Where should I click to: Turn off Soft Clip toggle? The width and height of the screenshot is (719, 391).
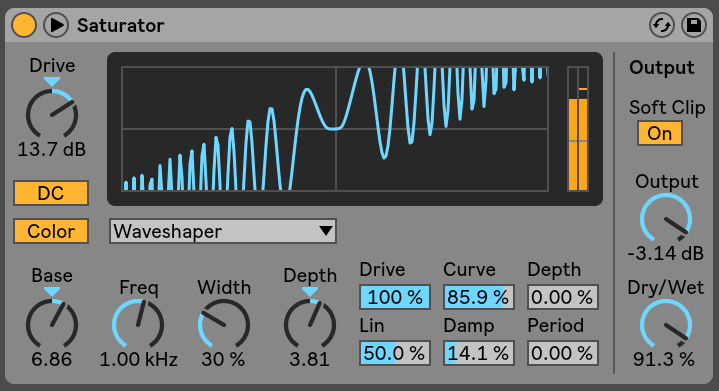pyautogui.click(x=660, y=133)
